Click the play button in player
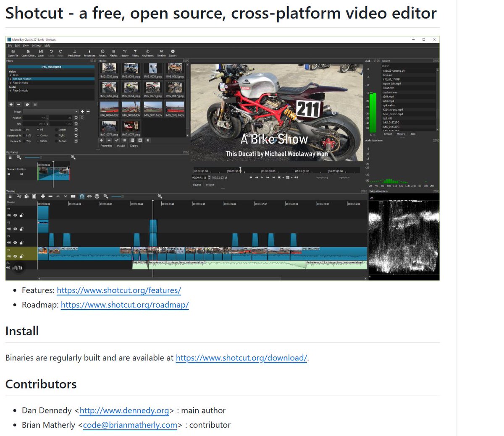The width and height of the screenshot is (504, 436). pyautogui.click(x=262, y=178)
